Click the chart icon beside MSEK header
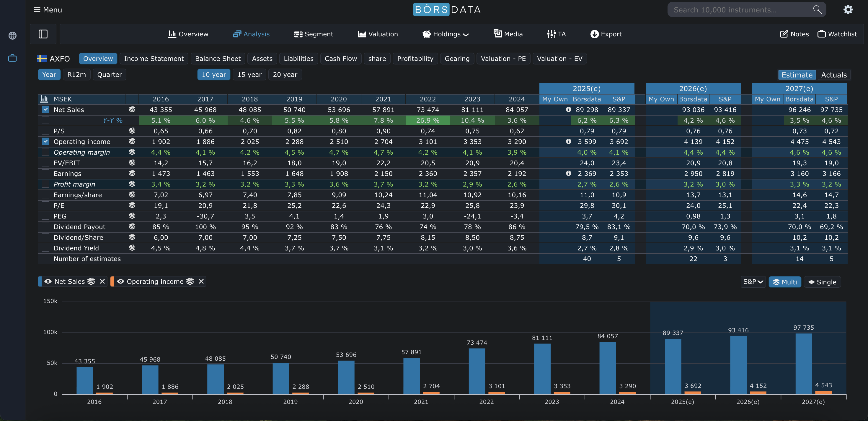The width and height of the screenshot is (868, 421). pos(44,99)
